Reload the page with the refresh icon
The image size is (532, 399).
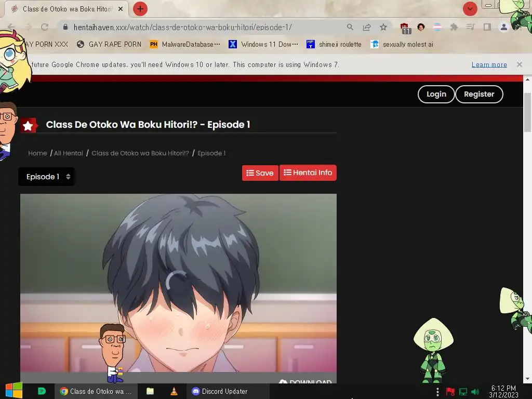(45, 27)
